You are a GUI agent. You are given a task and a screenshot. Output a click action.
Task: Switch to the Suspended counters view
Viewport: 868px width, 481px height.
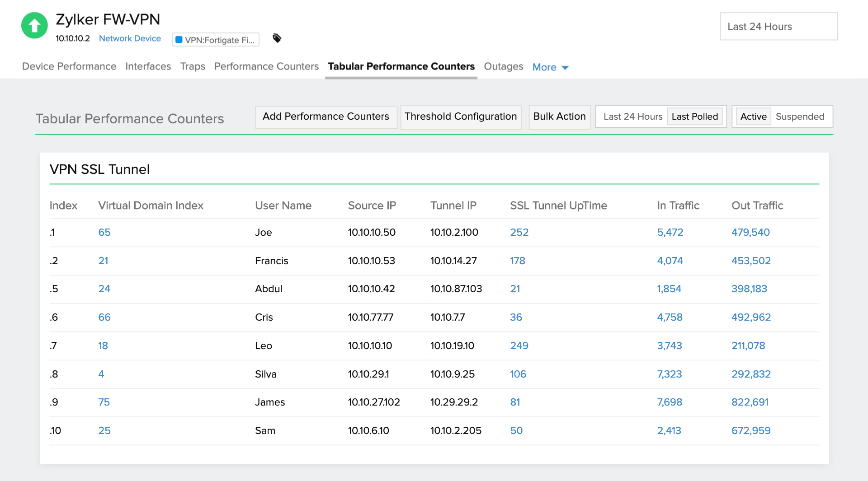click(x=801, y=117)
